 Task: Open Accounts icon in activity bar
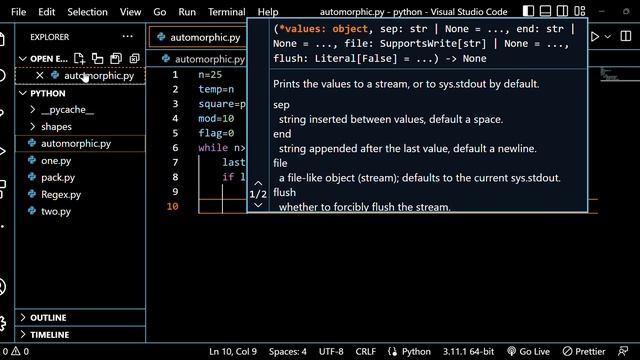(2, 287)
